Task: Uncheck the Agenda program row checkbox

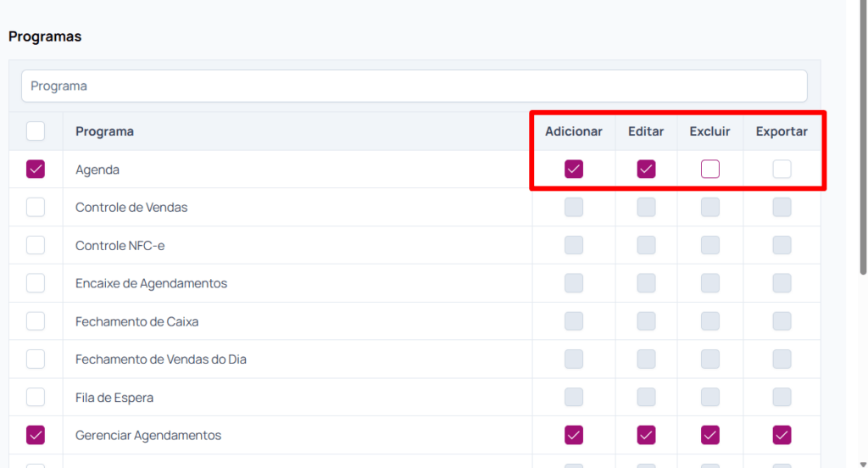Action: (36, 170)
